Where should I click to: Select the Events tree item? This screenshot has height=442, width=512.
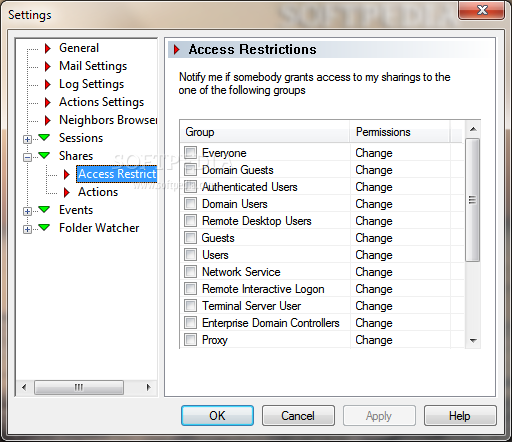click(76, 210)
